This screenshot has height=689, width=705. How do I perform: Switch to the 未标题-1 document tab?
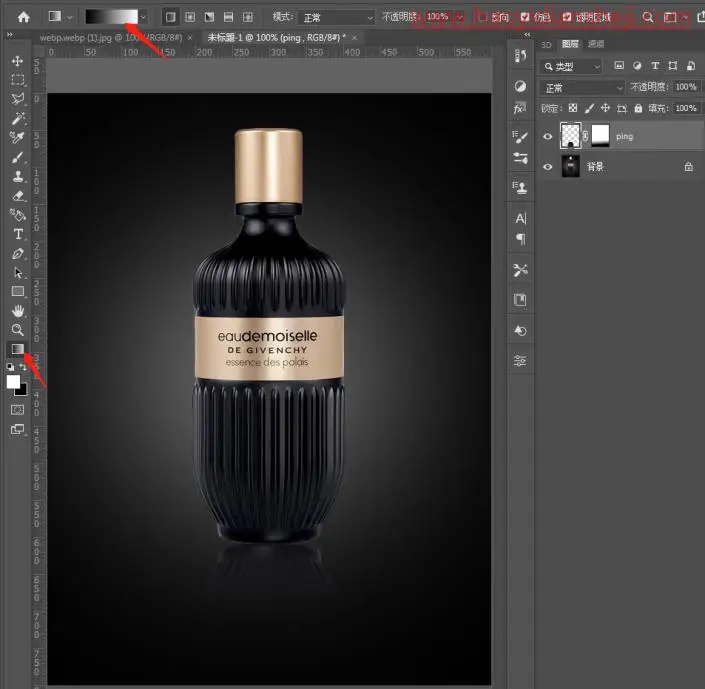(277, 38)
